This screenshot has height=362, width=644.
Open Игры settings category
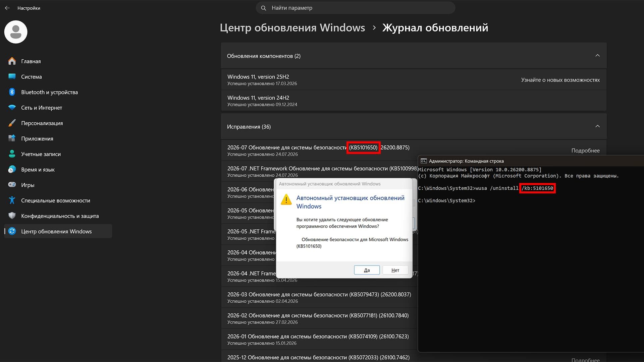coord(58,185)
